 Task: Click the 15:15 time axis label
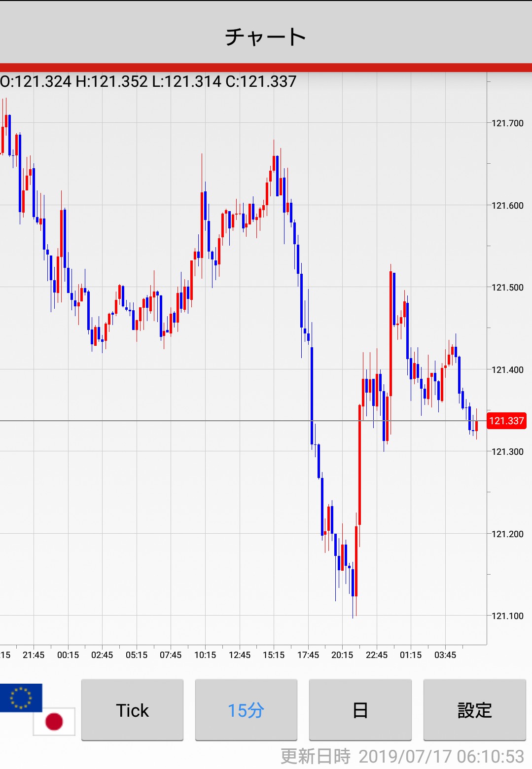tap(274, 655)
